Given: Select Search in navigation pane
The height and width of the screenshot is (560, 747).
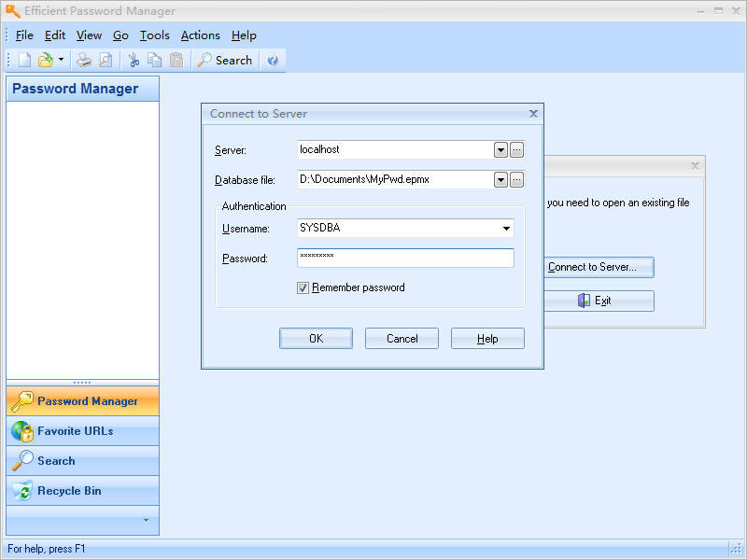Looking at the screenshot, I should click(83, 461).
